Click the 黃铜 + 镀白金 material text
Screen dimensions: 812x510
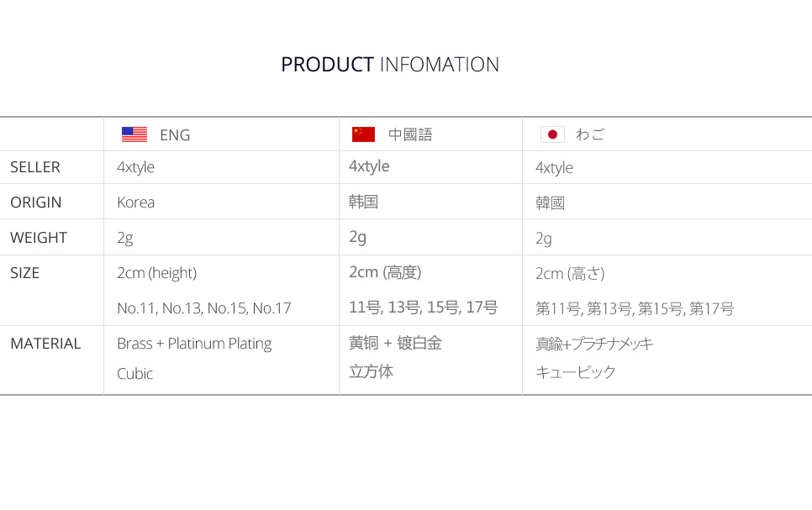[x=395, y=343]
